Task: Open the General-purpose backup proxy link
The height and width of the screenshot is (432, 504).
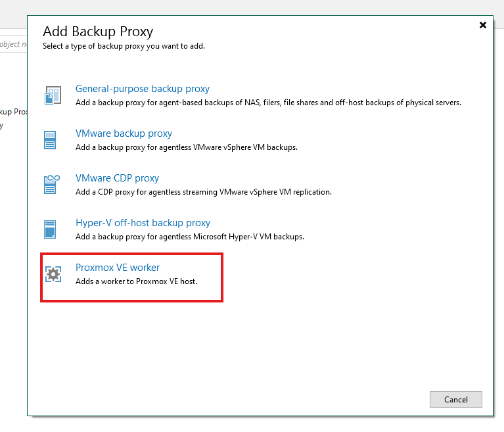Action: [143, 89]
